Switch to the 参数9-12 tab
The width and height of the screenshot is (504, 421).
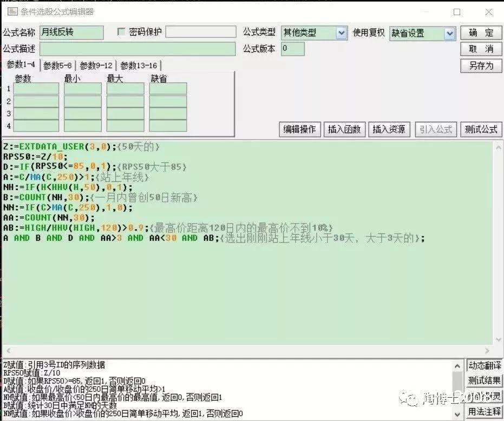tap(96, 65)
